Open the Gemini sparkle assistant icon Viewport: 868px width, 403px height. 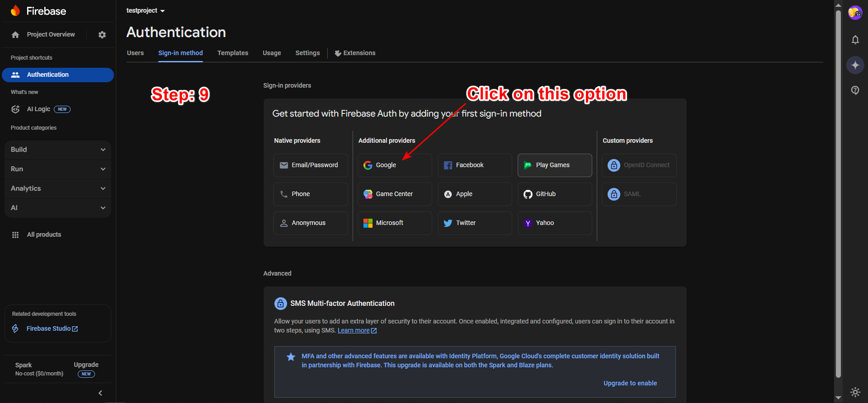click(855, 65)
